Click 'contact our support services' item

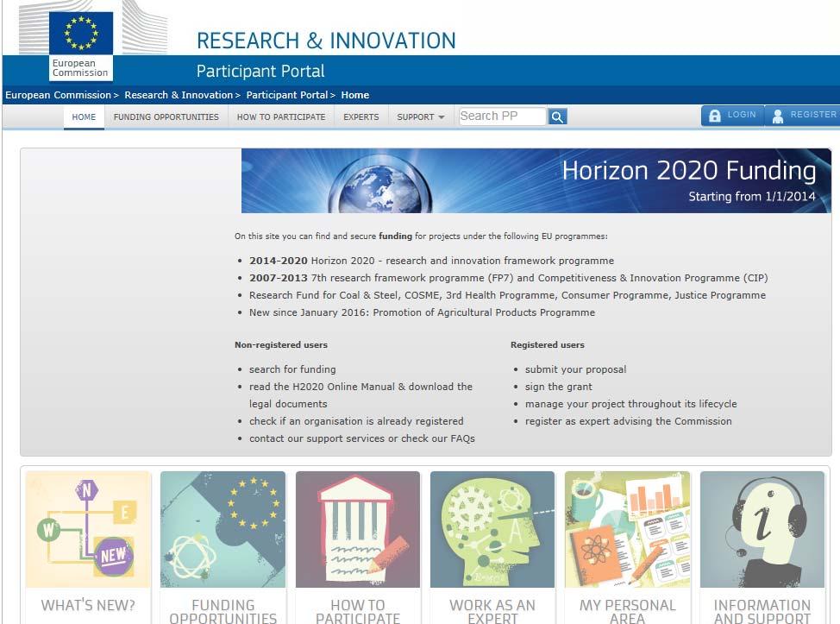point(362,438)
